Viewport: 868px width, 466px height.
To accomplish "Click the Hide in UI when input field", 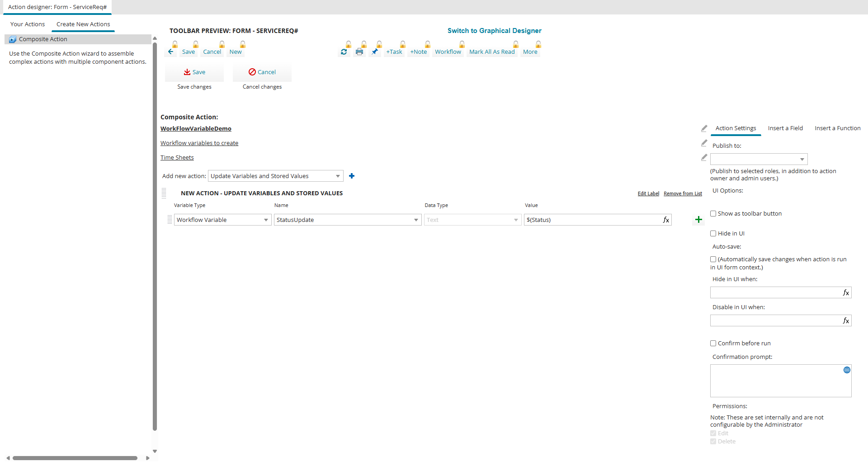I will 775,293.
